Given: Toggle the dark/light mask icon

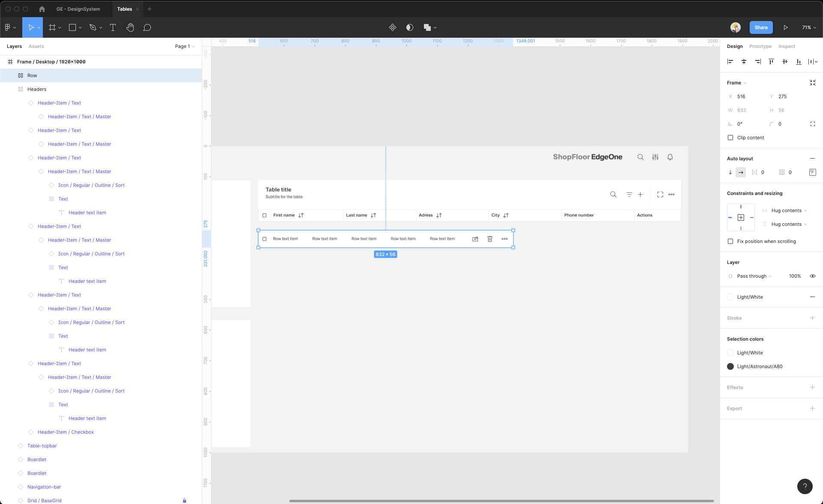Looking at the screenshot, I should [410, 27].
